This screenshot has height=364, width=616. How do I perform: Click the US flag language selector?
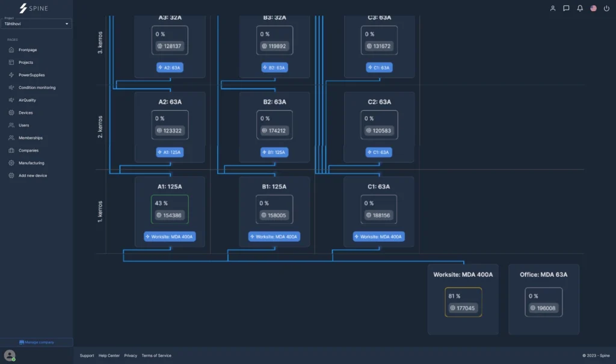[x=593, y=8]
